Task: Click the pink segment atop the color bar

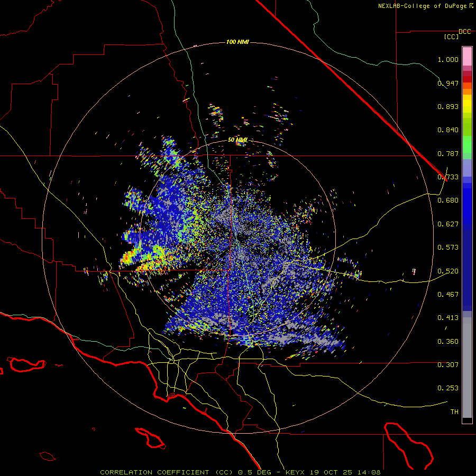Action: [x=467, y=56]
